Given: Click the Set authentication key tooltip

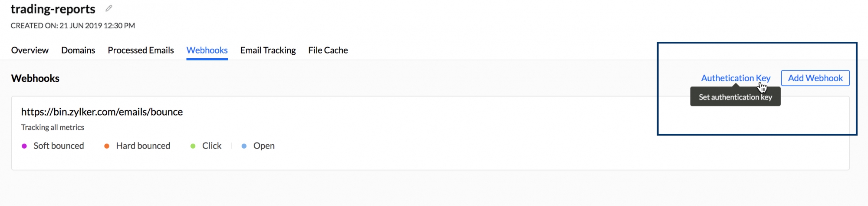Looking at the screenshot, I should coord(735,97).
